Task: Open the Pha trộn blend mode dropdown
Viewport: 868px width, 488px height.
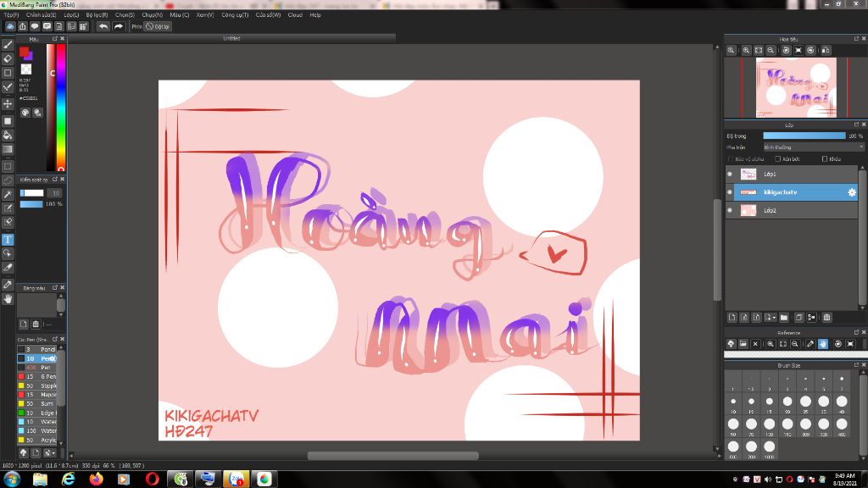Action: pos(813,147)
